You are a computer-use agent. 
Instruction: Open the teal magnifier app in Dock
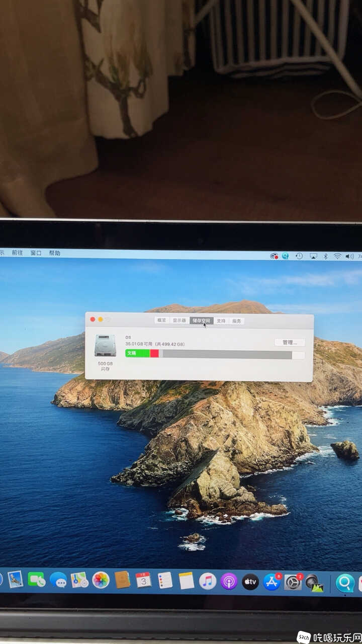click(x=345, y=583)
